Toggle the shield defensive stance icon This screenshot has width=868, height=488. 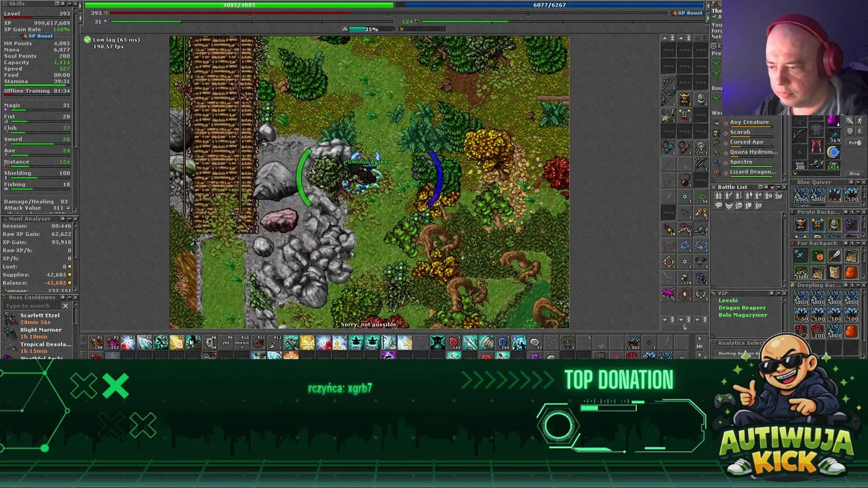point(850,131)
